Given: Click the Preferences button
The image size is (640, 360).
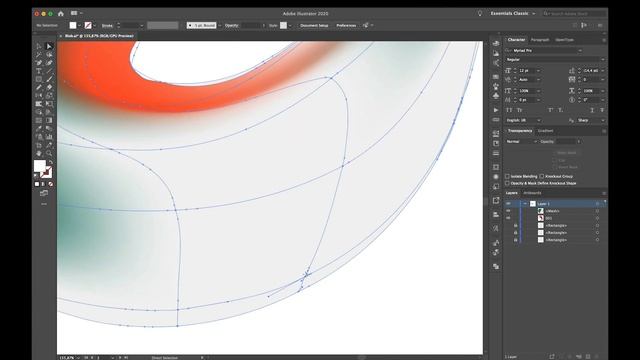Looking at the screenshot, I should pos(346,25).
